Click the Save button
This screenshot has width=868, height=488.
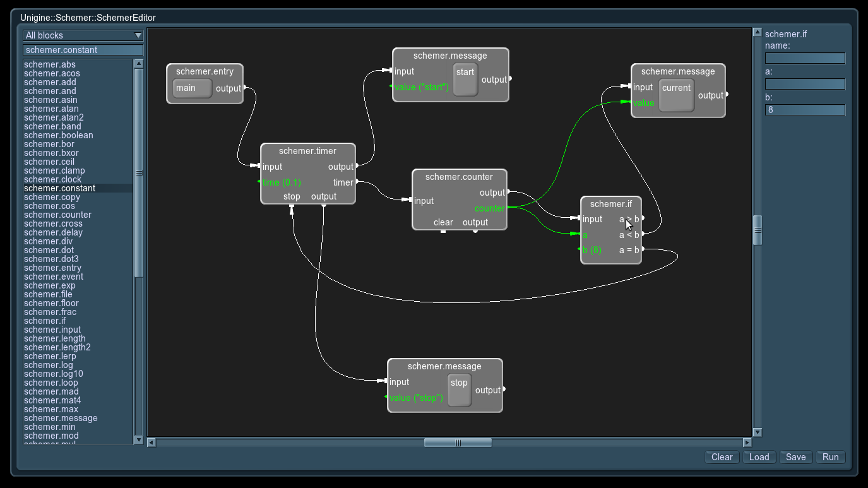[x=795, y=457]
